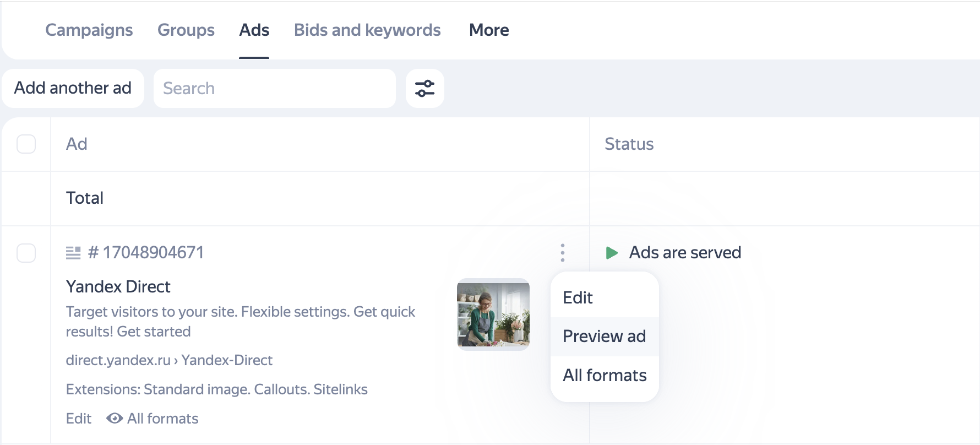Click the green play status icon
Screen dimensions: 980x445
(611, 253)
